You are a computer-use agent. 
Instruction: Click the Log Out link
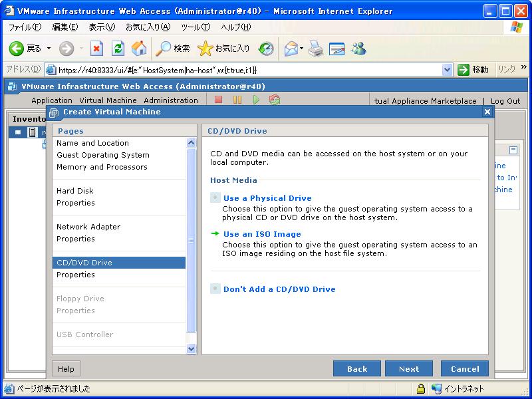505,101
